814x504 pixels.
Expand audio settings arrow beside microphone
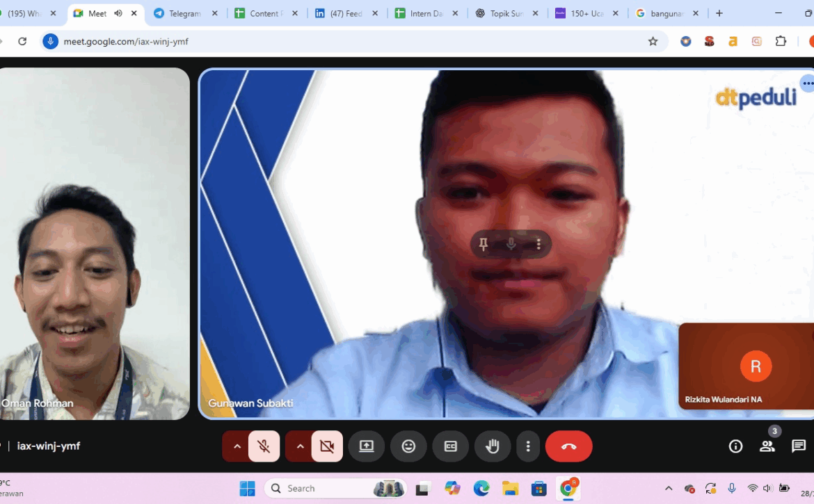coord(237,446)
